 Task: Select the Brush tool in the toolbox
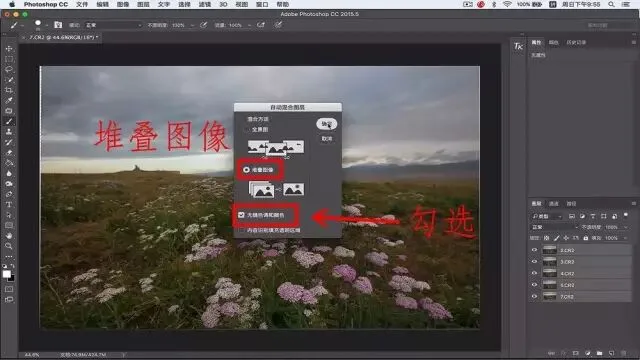pos(9,121)
